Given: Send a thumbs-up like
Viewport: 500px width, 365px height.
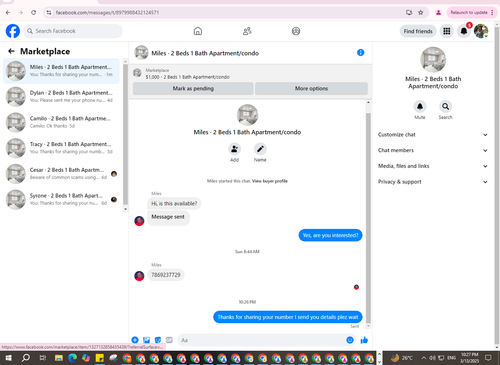Looking at the screenshot, I should pos(364,340).
